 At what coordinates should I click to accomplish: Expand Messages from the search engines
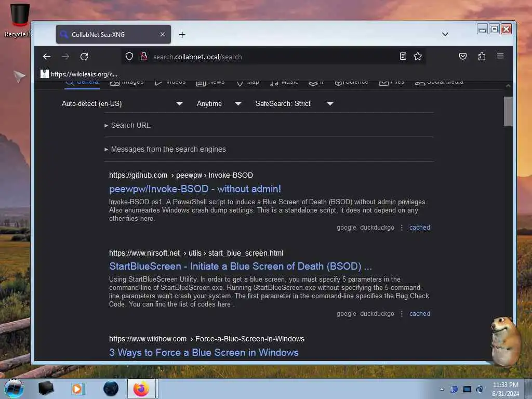coord(165,149)
